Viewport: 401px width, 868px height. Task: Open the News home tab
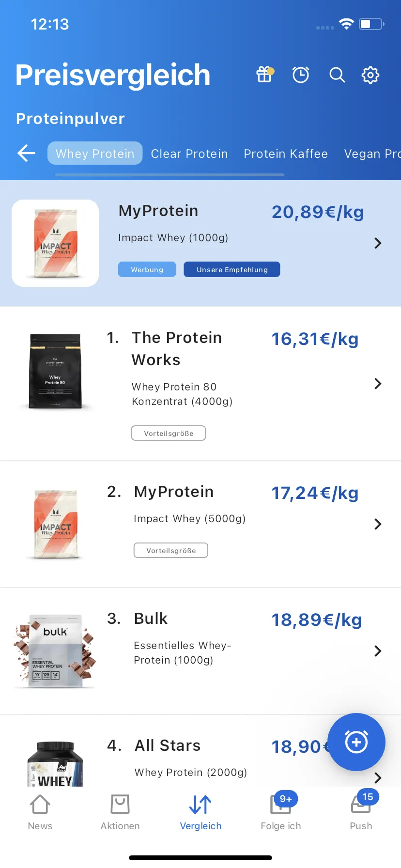(x=40, y=812)
